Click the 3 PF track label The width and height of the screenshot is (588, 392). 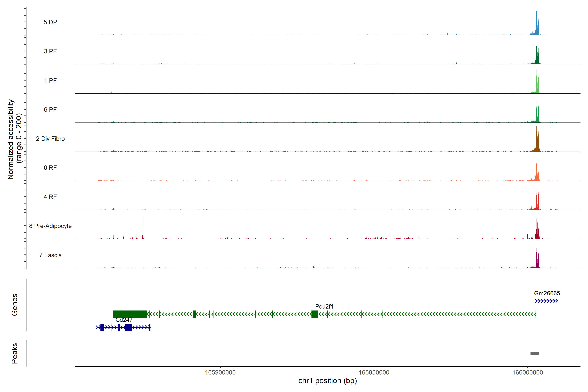(x=50, y=51)
